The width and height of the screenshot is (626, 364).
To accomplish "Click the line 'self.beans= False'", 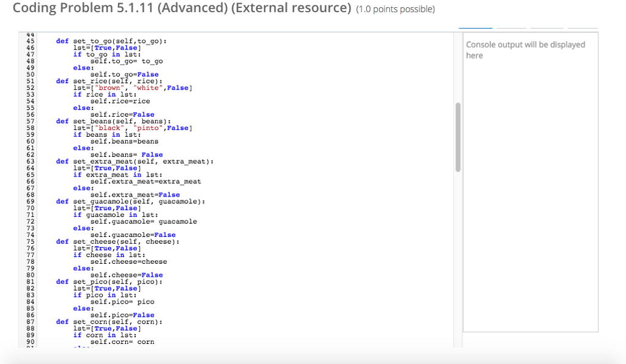I will [x=127, y=155].
